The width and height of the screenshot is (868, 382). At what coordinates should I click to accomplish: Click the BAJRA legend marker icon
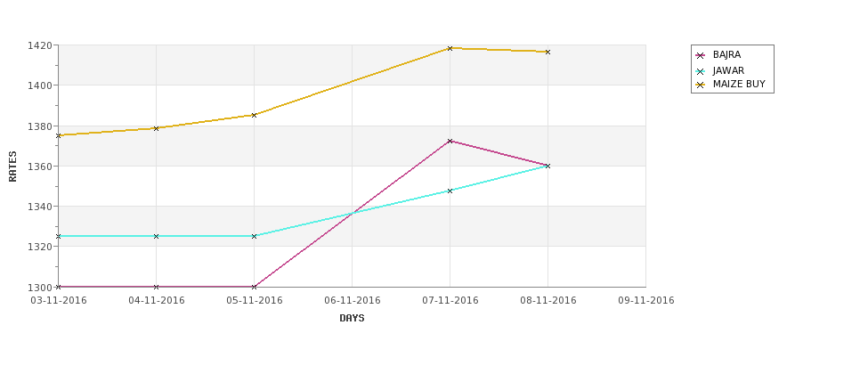pyautogui.click(x=701, y=55)
